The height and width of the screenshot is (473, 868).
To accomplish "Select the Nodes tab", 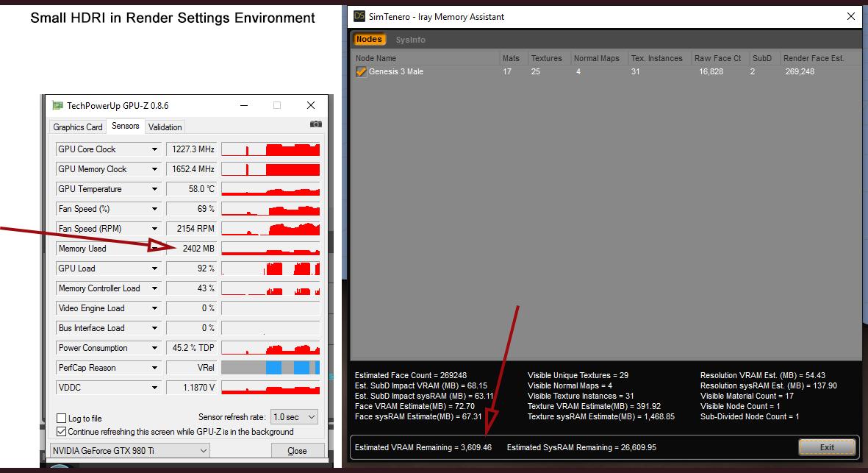I will (x=369, y=39).
